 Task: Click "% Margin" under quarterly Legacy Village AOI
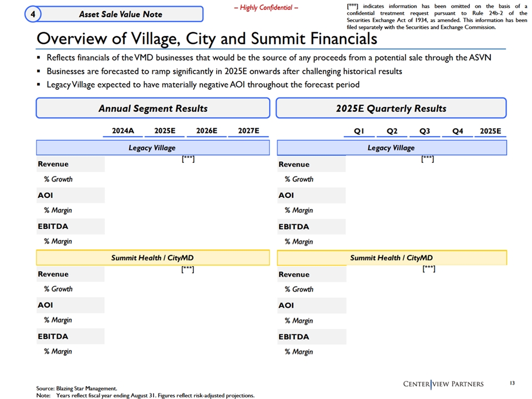299,211
